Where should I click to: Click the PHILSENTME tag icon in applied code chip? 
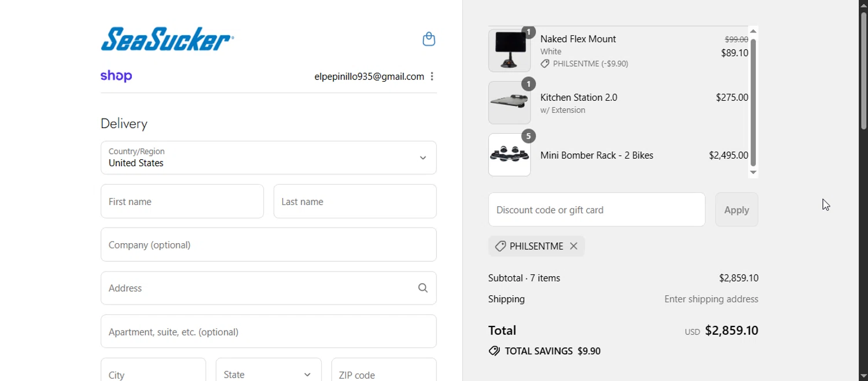[501, 246]
